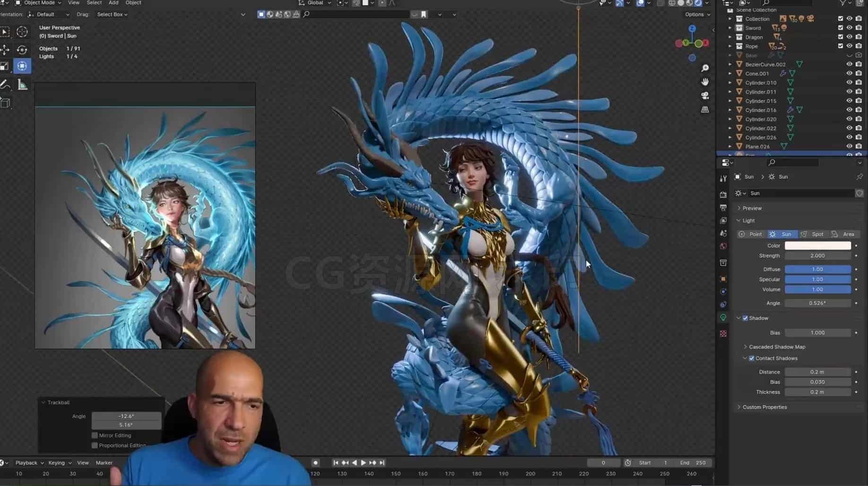Screen dimensions: 868x486
Task: Open the Object Data light properties tab
Action: pos(723,318)
